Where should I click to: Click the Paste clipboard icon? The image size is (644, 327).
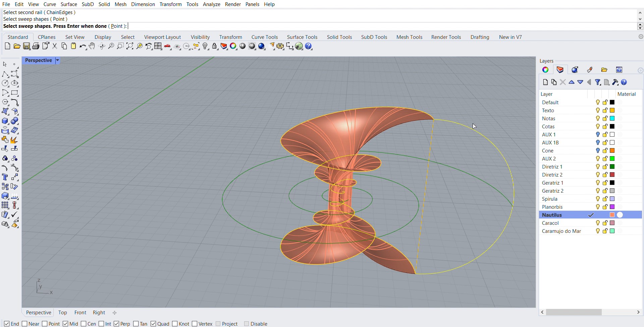[73, 46]
